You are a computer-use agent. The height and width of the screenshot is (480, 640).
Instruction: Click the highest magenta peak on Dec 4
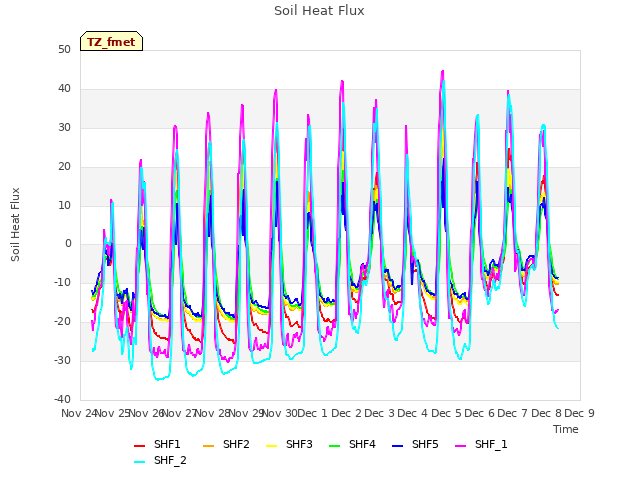pos(442,71)
